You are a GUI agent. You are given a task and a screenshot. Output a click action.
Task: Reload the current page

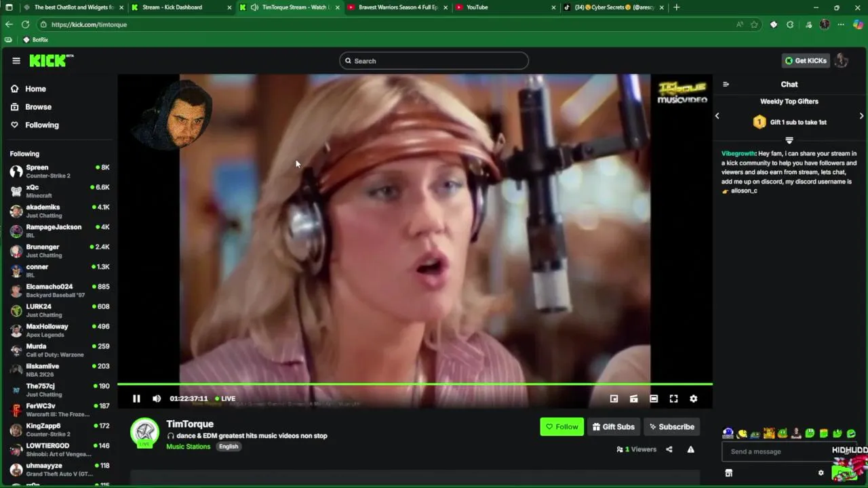(25, 24)
